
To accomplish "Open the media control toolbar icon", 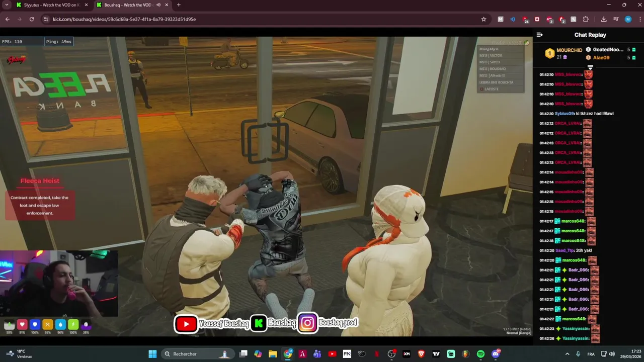I will point(616,19).
